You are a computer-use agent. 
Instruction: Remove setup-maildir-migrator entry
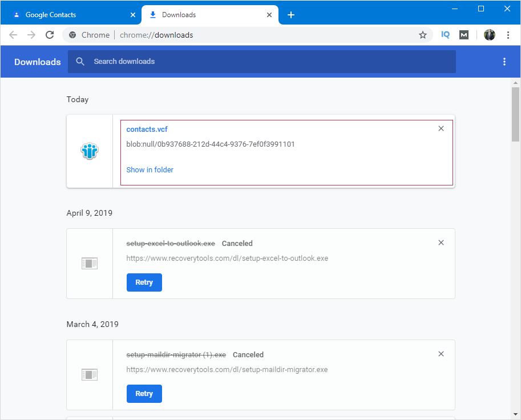point(441,354)
